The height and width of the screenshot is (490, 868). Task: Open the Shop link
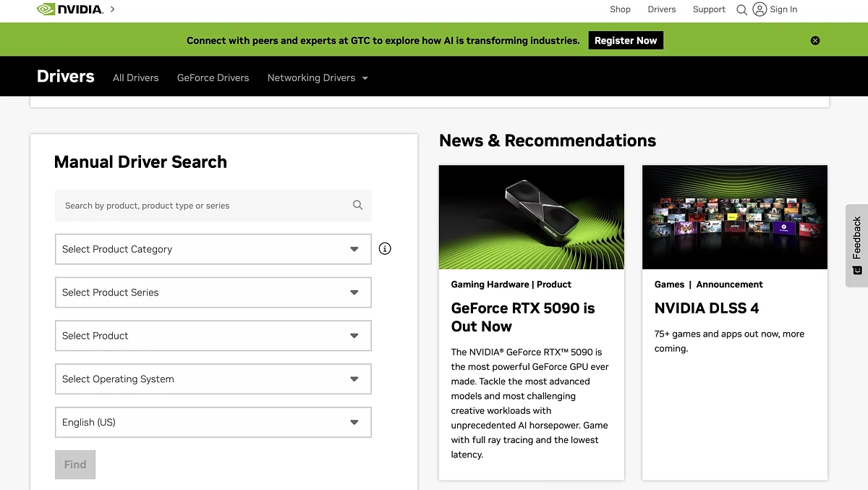(x=620, y=9)
